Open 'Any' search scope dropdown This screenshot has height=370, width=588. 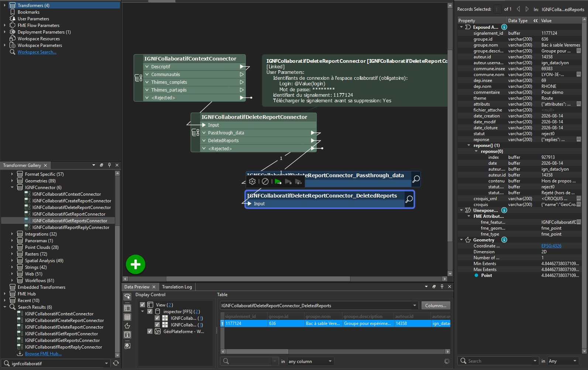coord(563,361)
